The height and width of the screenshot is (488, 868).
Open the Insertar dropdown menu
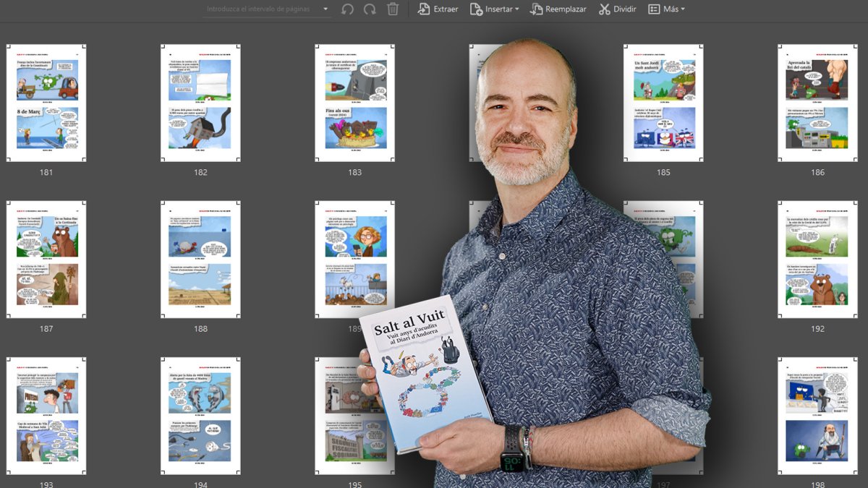pyautogui.click(x=495, y=9)
